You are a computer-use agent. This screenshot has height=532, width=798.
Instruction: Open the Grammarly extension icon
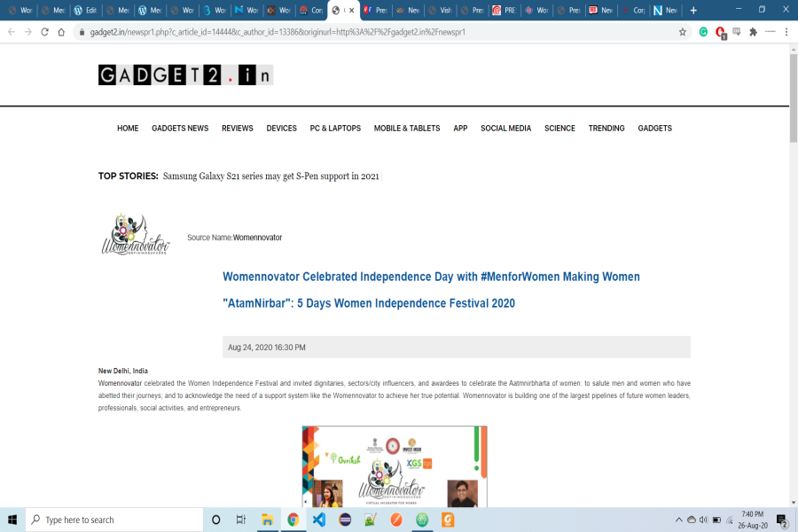coord(703,32)
